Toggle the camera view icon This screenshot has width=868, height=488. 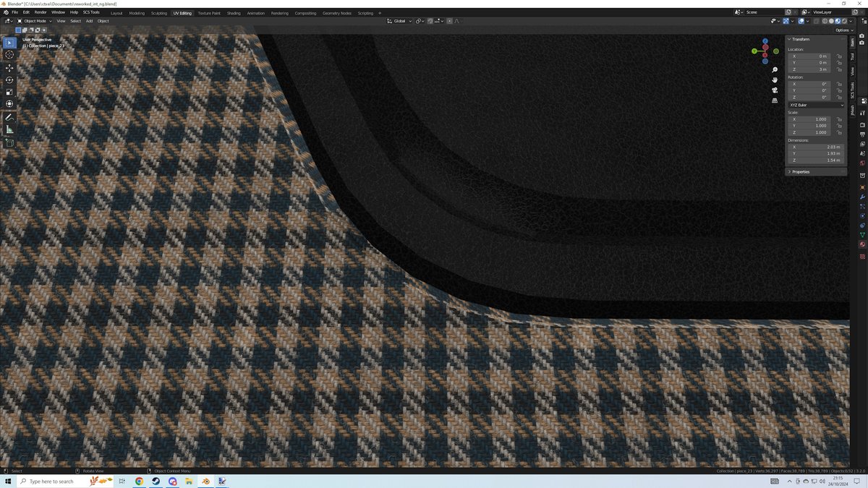pos(775,90)
